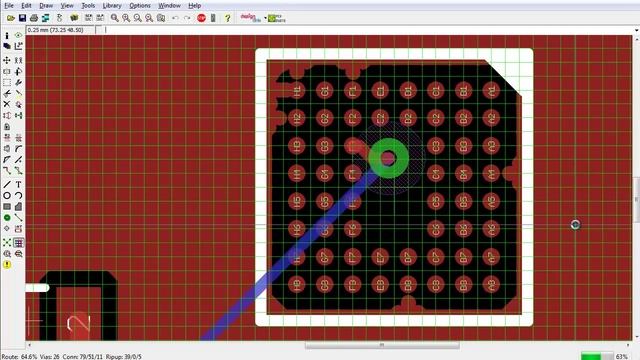
Task: Click the zoom out magnifier
Action: click(x=138, y=18)
